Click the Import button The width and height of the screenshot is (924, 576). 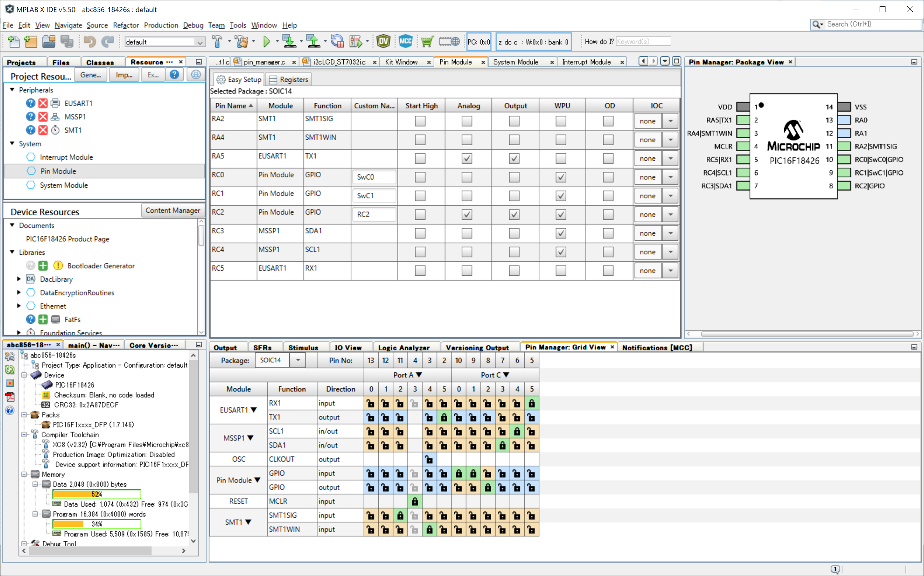(x=124, y=75)
